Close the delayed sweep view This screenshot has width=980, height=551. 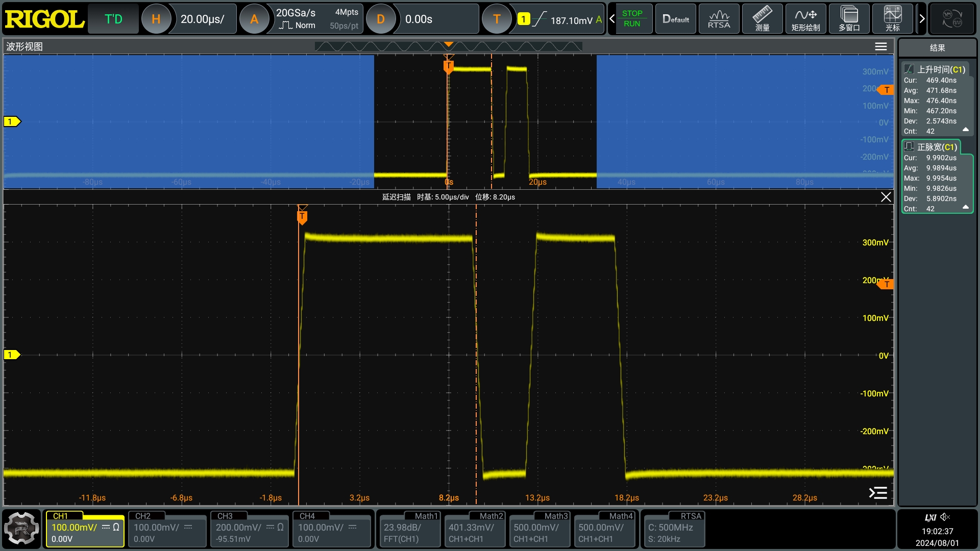coord(886,197)
